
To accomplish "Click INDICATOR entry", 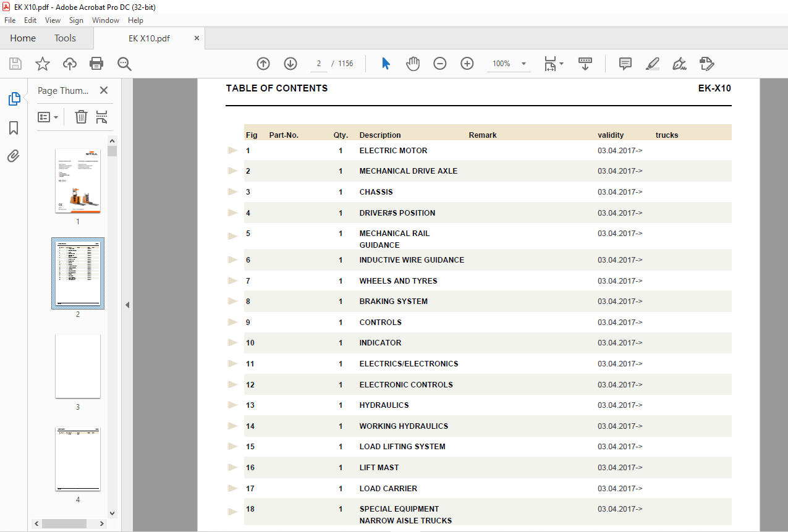I will [380, 343].
